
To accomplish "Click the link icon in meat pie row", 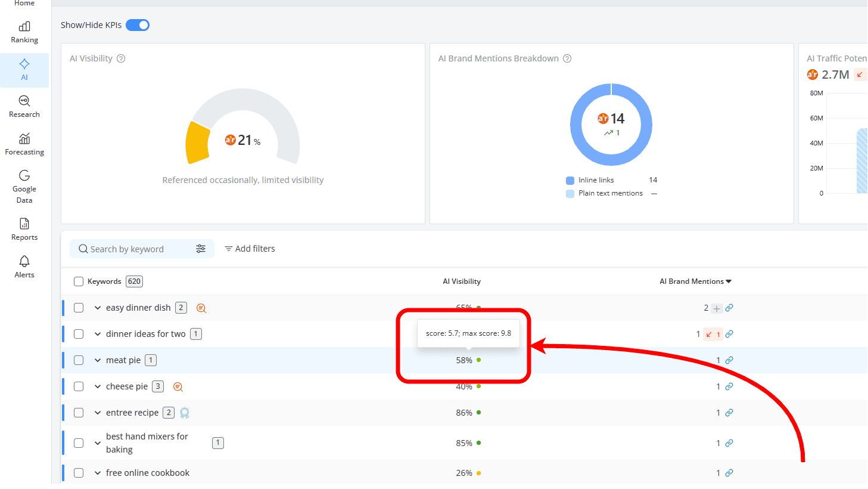I will (x=729, y=360).
